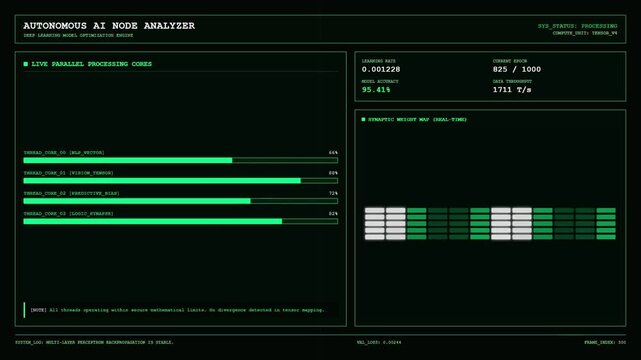The image size is (641, 360).
Task: Select the model accuracy value 95.41%
Action: (376, 89)
